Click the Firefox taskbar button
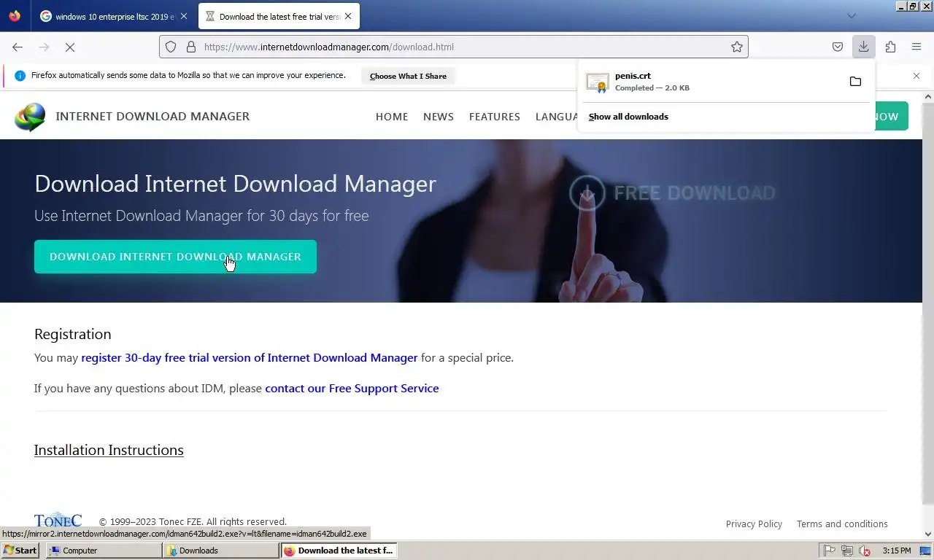This screenshot has height=560, width=934. pyautogui.click(x=339, y=551)
